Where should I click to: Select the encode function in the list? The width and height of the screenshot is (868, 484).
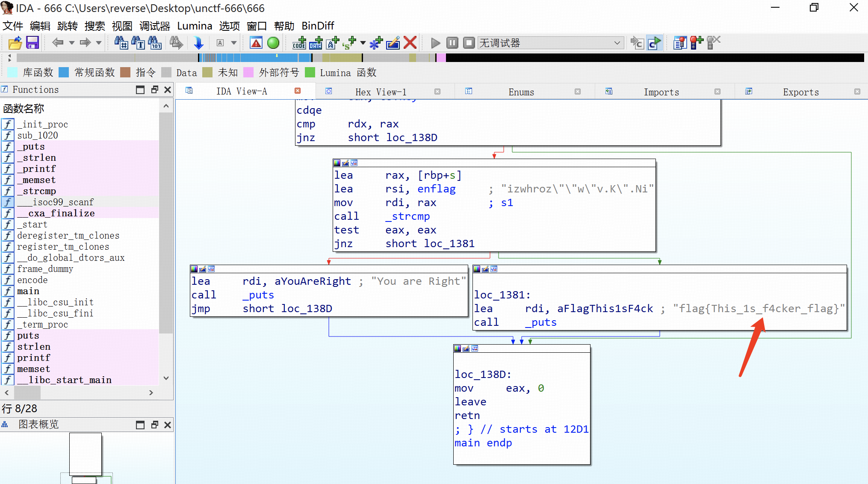(32, 280)
